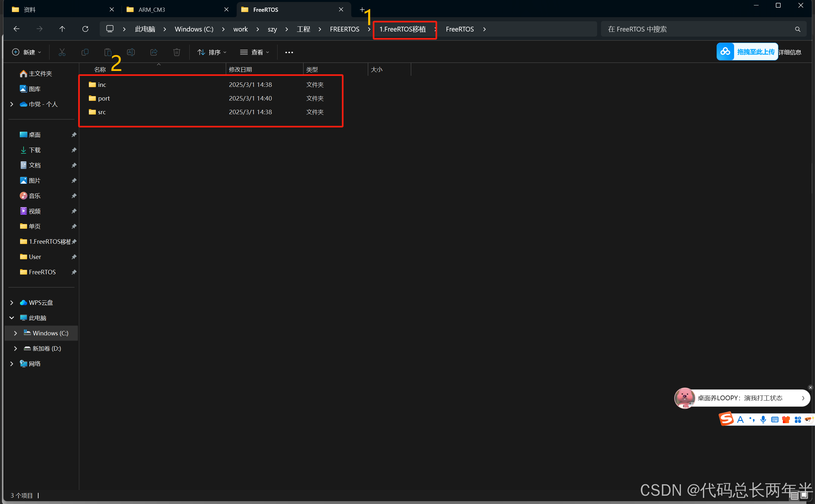815x504 pixels.
Task: Click the Share icon in toolbar
Action: [154, 52]
